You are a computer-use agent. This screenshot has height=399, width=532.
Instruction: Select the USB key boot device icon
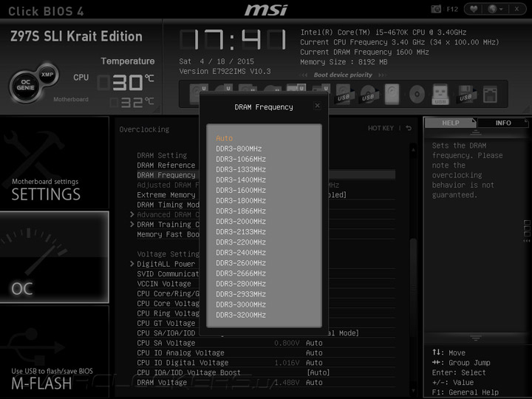[x=440, y=95]
